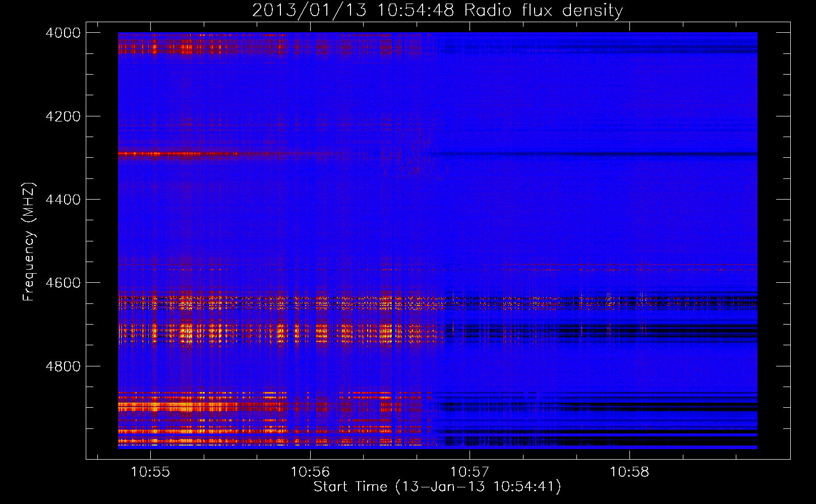
Task: Select the 10:55 time tick label
Action: 150,472
